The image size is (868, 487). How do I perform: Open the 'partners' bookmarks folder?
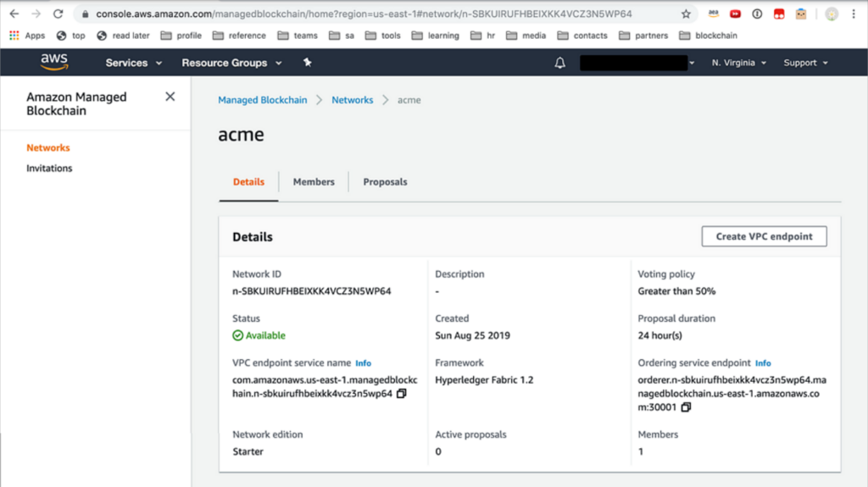(x=643, y=36)
